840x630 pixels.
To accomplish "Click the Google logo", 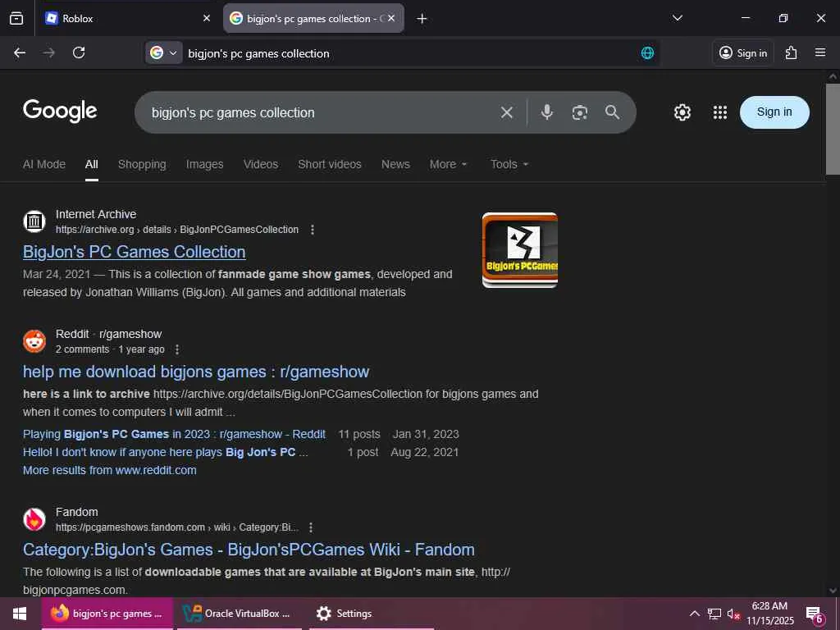I will 60,111.
